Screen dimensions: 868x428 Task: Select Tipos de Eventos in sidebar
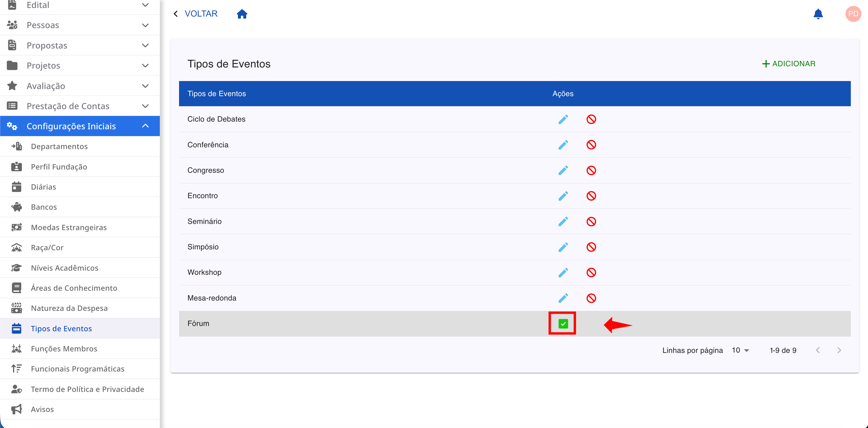coord(80,328)
